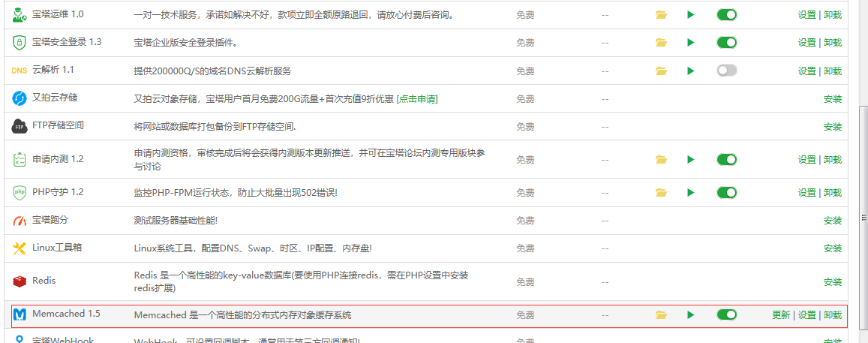Click play arrow for Memcached
This screenshot has height=343, width=868.
pyautogui.click(x=690, y=314)
